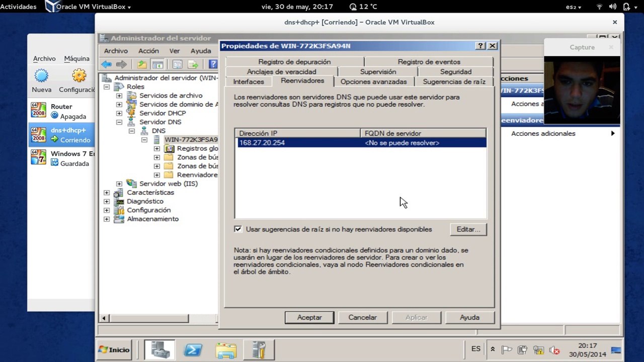Open Windows Explorer from the taskbar
Viewport: 644px width, 362px height.
(x=226, y=349)
